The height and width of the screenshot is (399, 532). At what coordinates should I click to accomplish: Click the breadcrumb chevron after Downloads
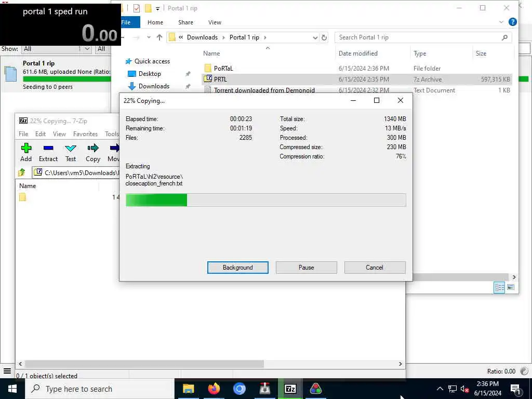pyautogui.click(x=223, y=37)
